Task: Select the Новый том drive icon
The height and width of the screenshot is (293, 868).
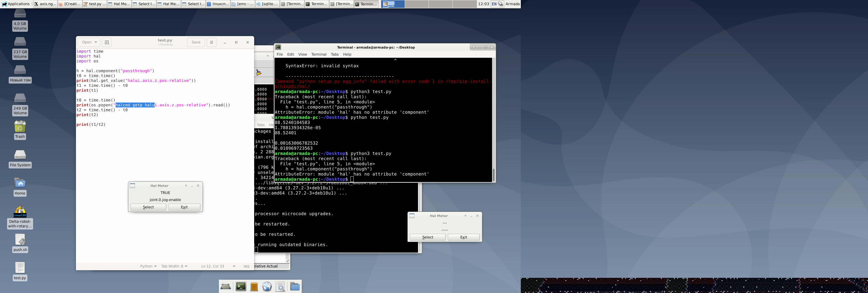Action: tap(20, 74)
